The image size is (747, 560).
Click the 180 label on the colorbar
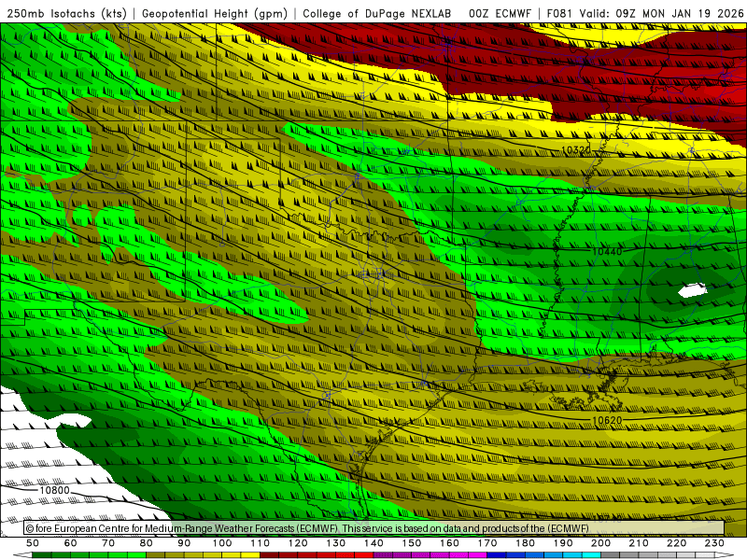click(525, 543)
